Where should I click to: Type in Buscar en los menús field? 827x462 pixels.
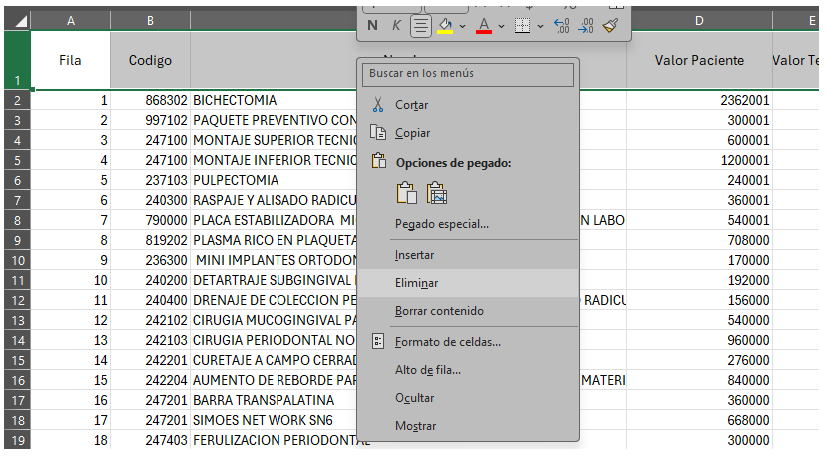tap(470, 73)
